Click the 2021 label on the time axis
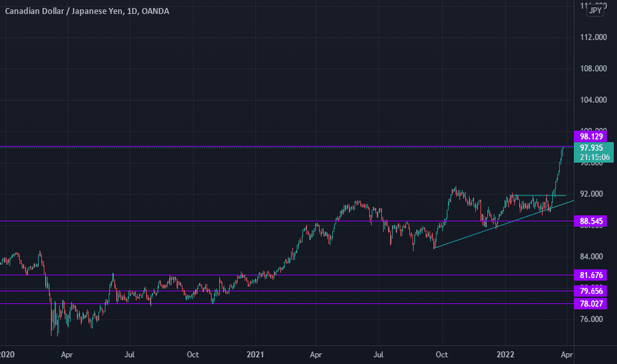This screenshot has width=617, height=364. pyautogui.click(x=255, y=355)
